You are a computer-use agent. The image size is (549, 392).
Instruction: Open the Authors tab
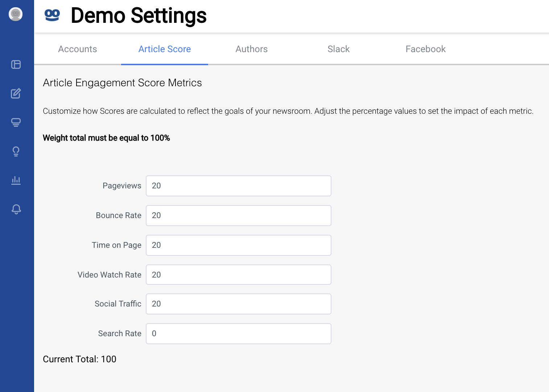251,49
